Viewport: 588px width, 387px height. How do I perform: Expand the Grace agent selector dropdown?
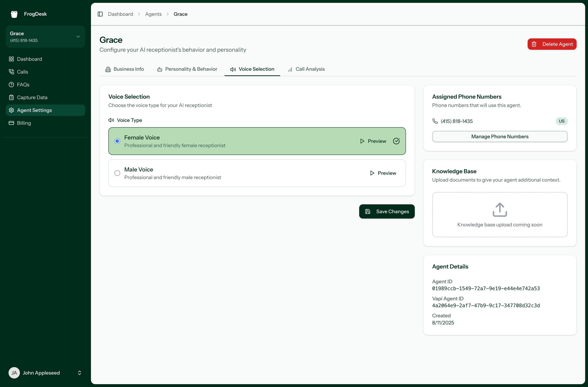(x=78, y=37)
